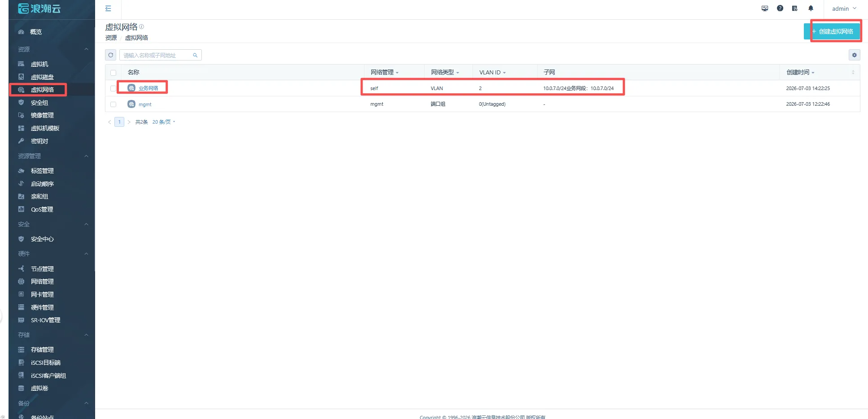This screenshot has height=419, width=868.
Task: Open 网卡管理 in the sidebar
Action: [x=42, y=294]
